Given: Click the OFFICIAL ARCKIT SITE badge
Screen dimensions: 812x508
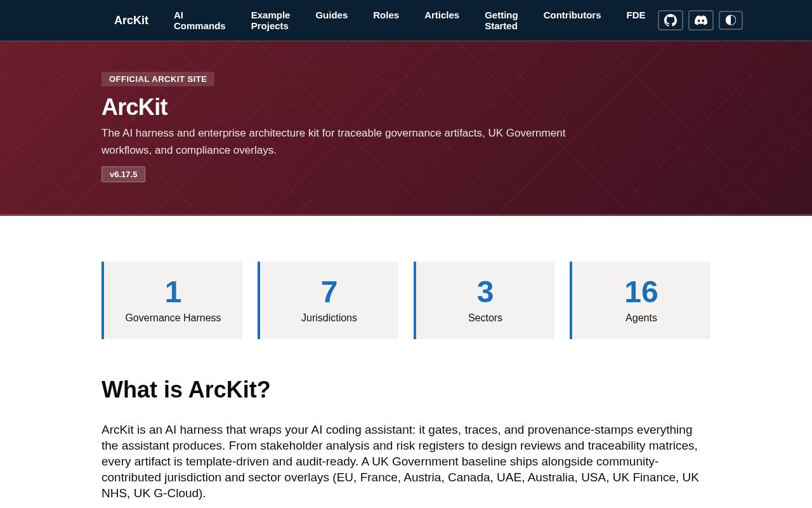Looking at the screenshot, I should 158,79.
